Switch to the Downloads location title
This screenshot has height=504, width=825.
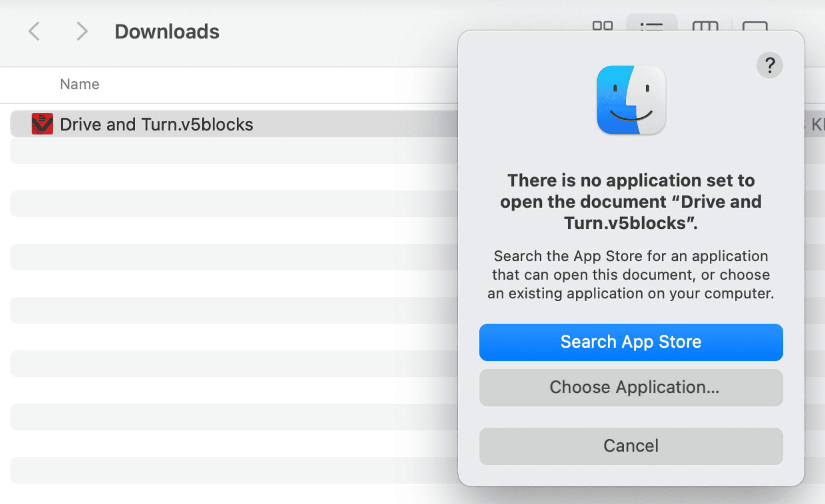point(167,31)
